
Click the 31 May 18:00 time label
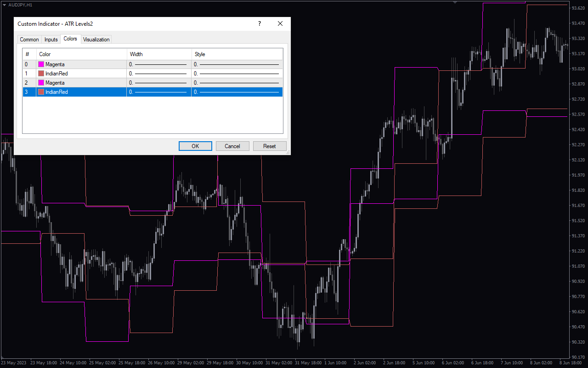click(x=309, y=363)
